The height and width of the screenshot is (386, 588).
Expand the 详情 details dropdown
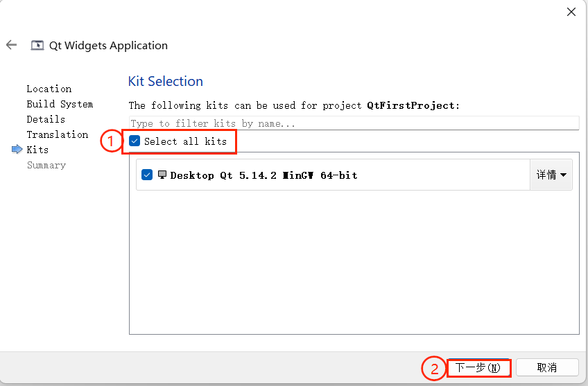pos(551,175)
